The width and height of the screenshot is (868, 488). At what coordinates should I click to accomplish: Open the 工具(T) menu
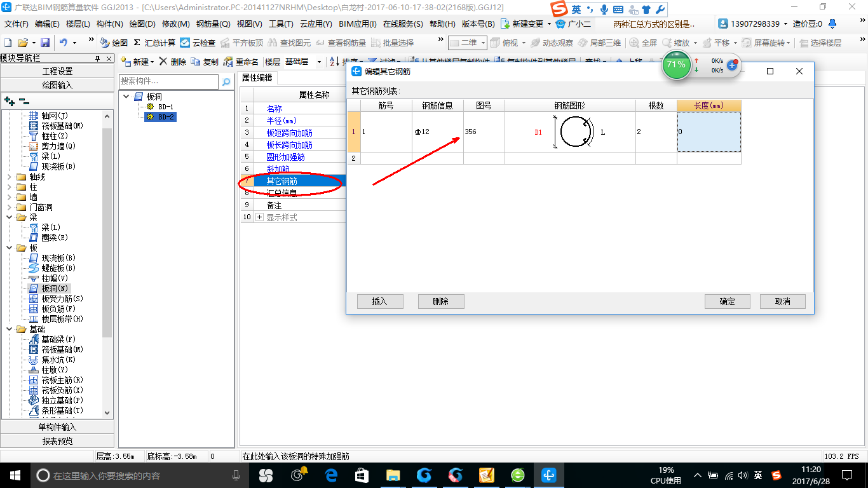(281, 24)
